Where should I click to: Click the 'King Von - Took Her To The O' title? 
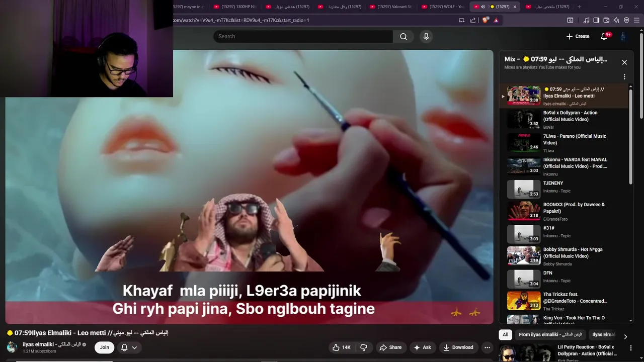pos(574,318)
